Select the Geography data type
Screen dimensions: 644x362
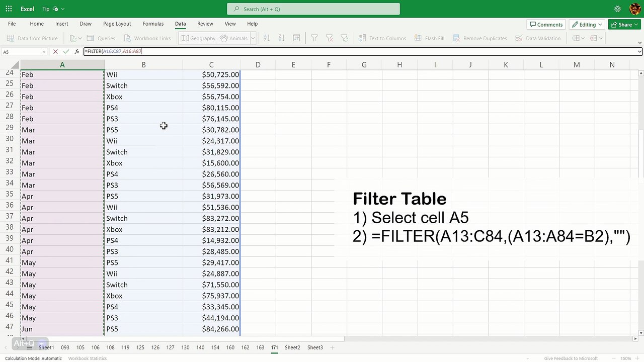(x=198, y=38)
